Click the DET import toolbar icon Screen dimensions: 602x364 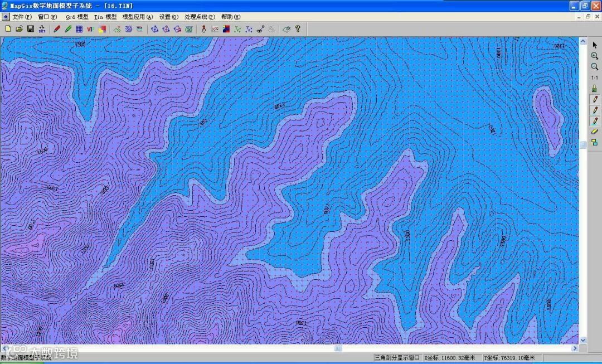point(42,29)
